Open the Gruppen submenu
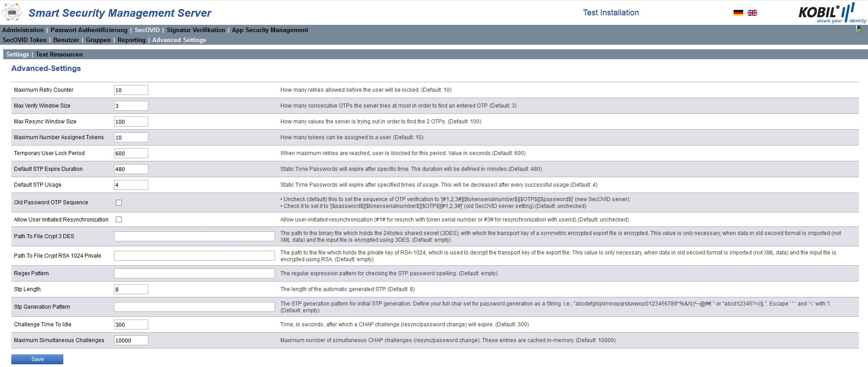The image size is (868, 367). coord(98,40)
